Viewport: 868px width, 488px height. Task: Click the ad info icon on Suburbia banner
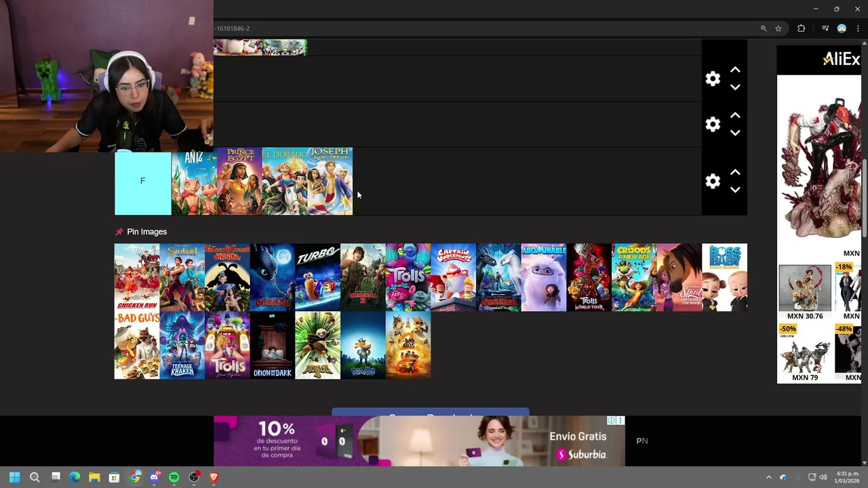point(612,421)
